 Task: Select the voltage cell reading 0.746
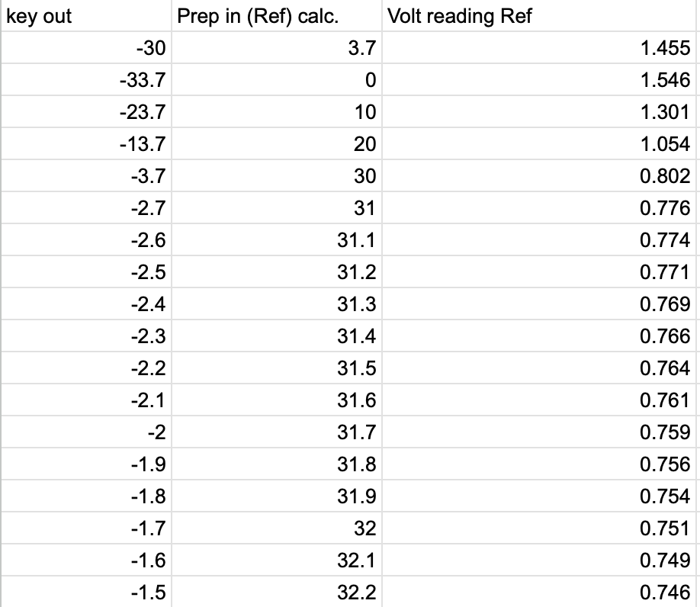coord(540,593)
